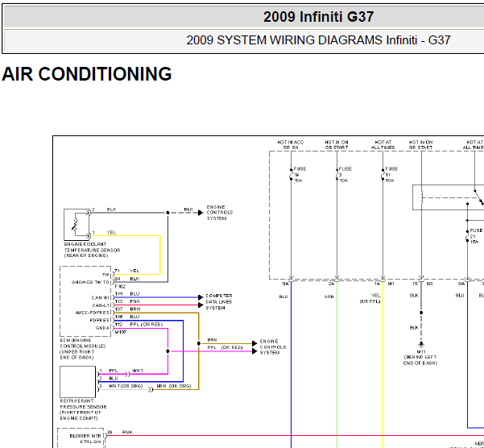484x448 pixels.
Task: Click the "YEL (OR PPL)" wire color label
Action: 370,298
